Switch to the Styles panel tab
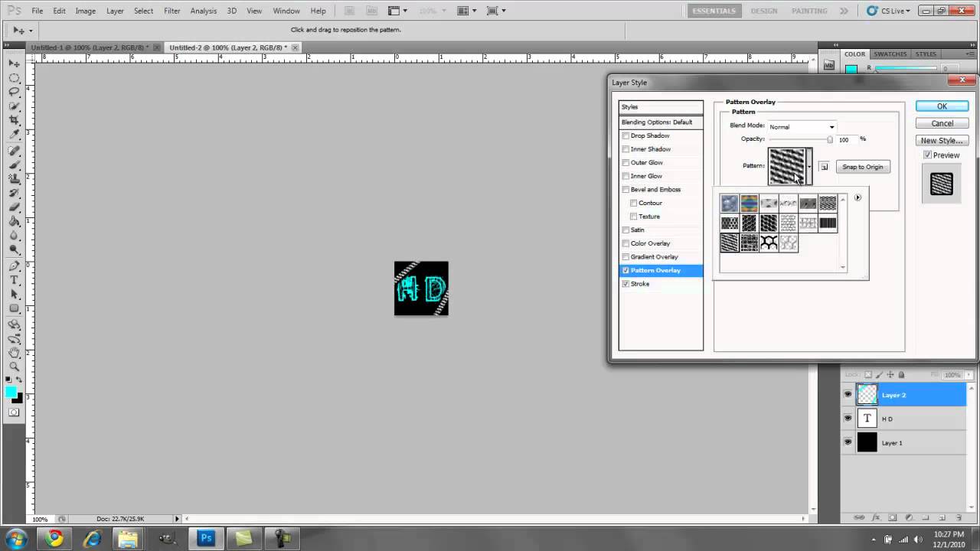 coord(926,54)
